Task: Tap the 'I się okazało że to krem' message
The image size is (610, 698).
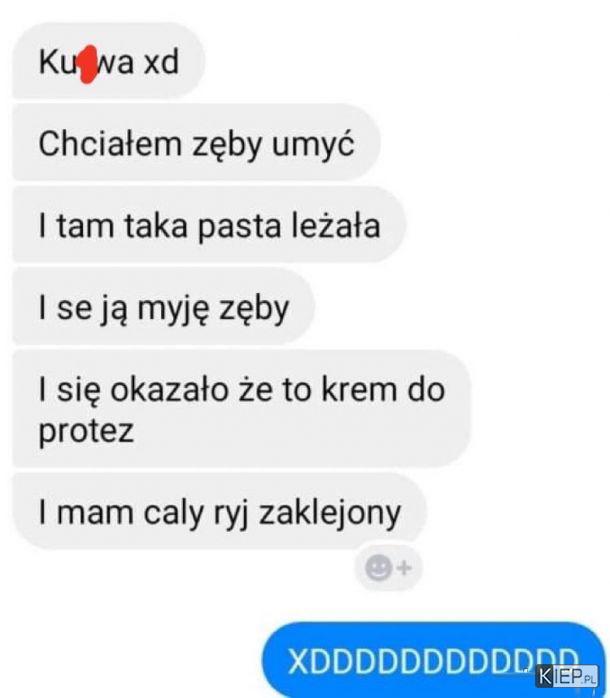Action: [241, 409]
